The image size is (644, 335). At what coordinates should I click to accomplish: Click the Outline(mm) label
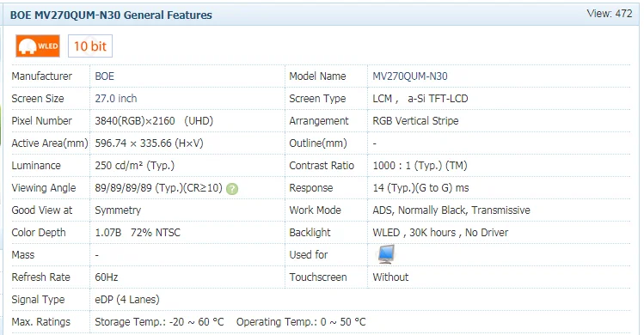click(318, 143)
